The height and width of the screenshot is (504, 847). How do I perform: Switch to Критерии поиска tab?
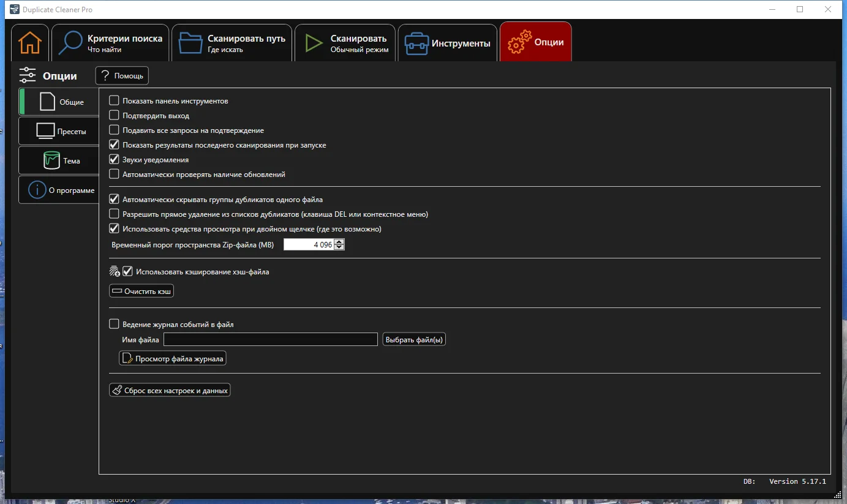[110, 43]
